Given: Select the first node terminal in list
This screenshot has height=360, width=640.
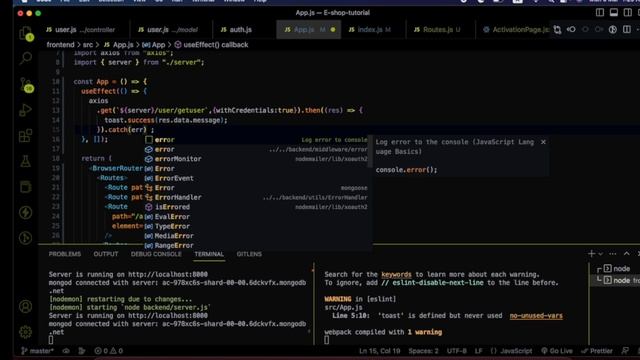Looking at the screenshot, I should [616, 269].
